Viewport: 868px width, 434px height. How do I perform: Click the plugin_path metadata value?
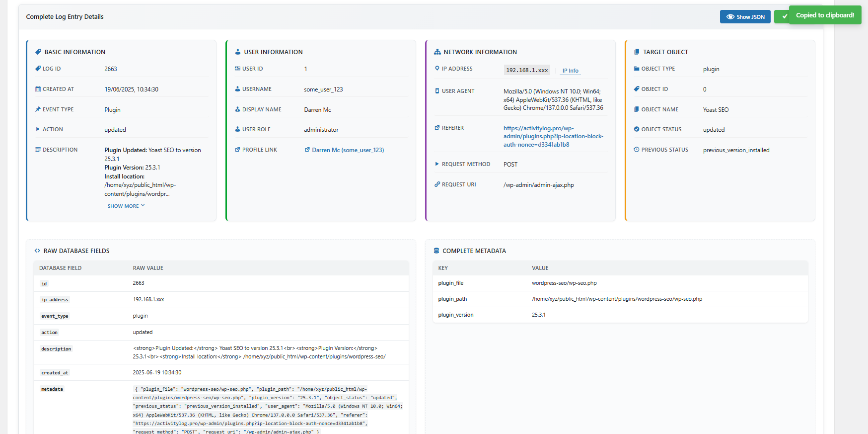pyautogui.click(x=617, y=299)
